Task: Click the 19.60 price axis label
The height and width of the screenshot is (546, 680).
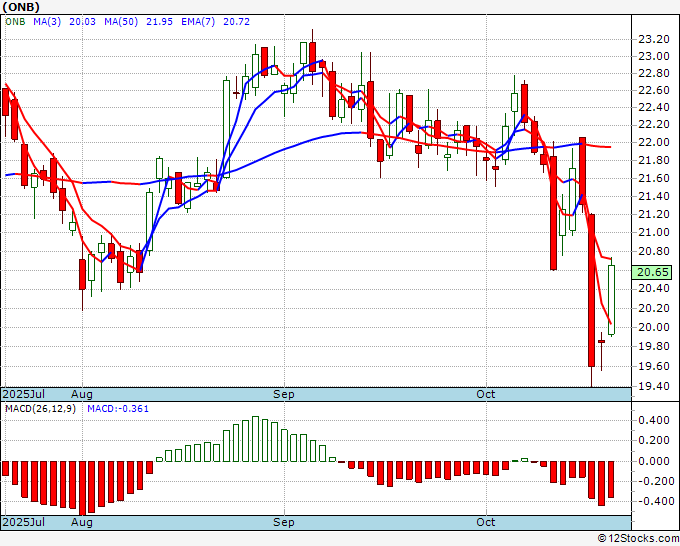Action: pos(654,366)
